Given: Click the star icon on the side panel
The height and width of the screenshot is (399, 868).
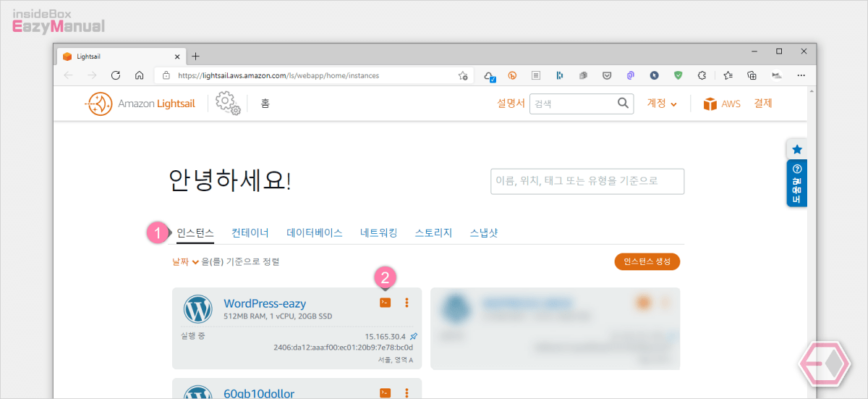Looking at the screenshot, I should 796,149.
